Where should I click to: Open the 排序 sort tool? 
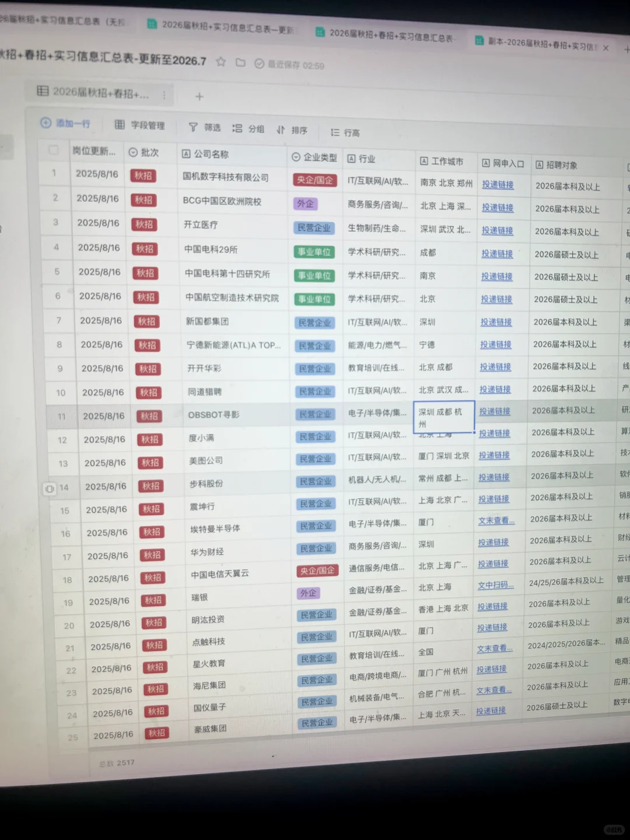(292, 130)
